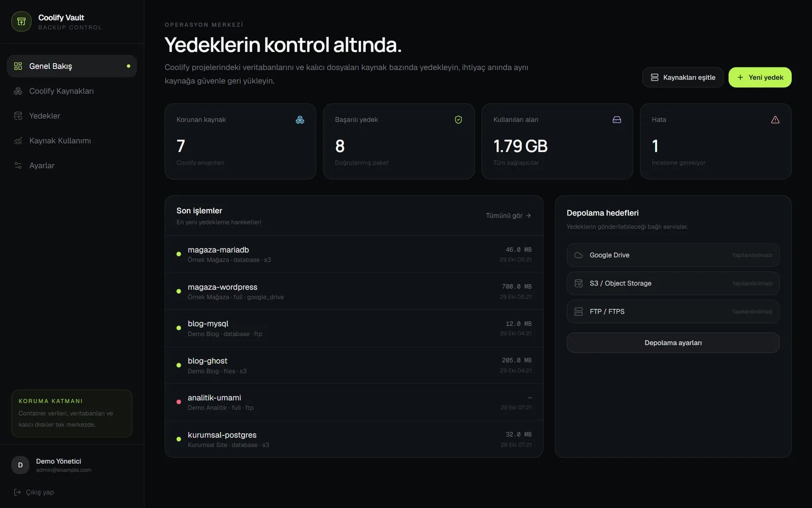Open the kurumsal-postgres backup row
Image resolution: width=812 pixels, height=508 pixels.
tap(354, 439)
